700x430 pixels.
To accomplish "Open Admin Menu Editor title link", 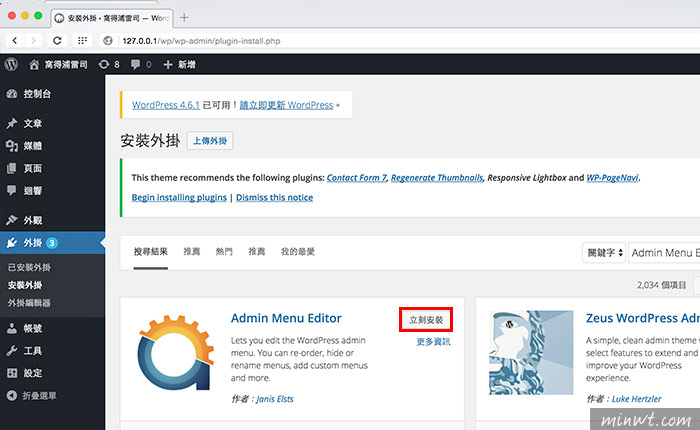I will (286, 318).
